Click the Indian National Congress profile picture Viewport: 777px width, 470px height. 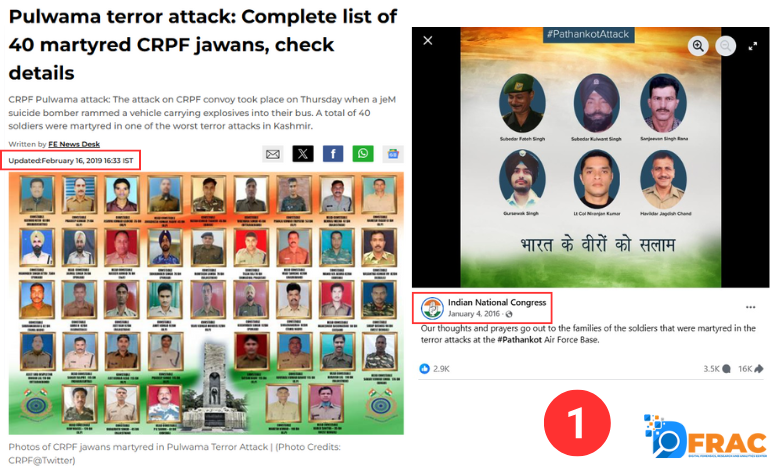[x=432, y=308]
